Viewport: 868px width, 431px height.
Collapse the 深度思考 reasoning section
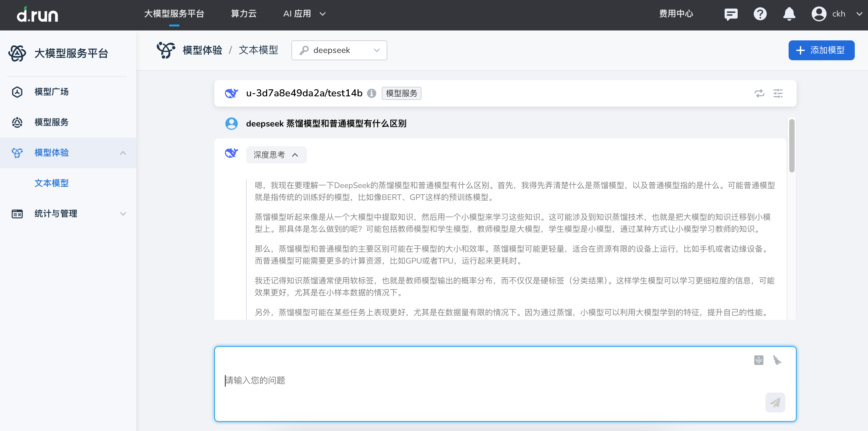(x=276, y=155)
